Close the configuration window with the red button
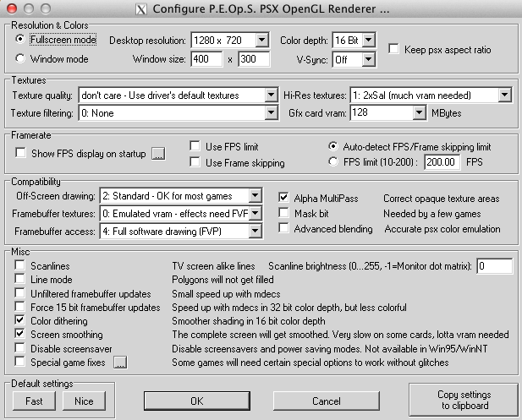Screen dimensions: 522x420 pos(12,8)
